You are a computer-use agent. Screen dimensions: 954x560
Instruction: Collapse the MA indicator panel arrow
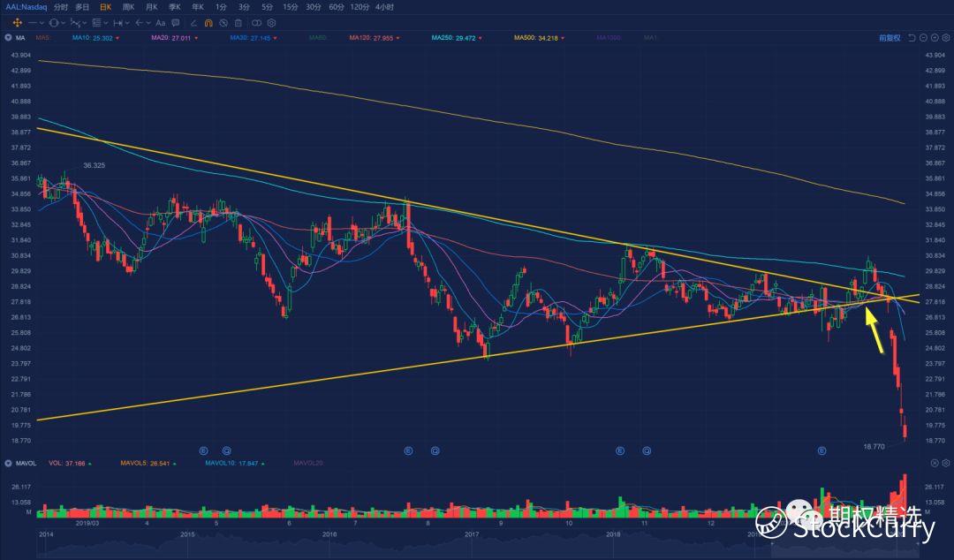click(x=8, y=38)
